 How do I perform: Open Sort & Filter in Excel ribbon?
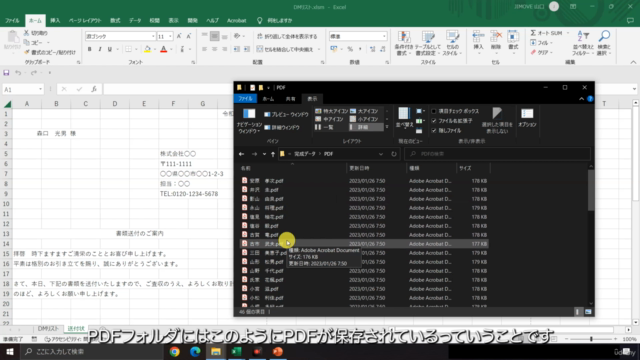click(583, 43)
